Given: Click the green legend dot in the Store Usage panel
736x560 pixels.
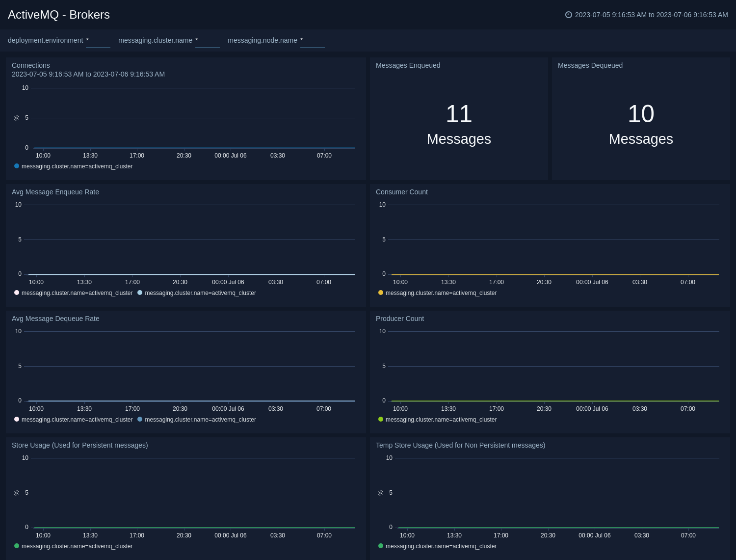Looking at the screenshot, I should pos(17,546).
